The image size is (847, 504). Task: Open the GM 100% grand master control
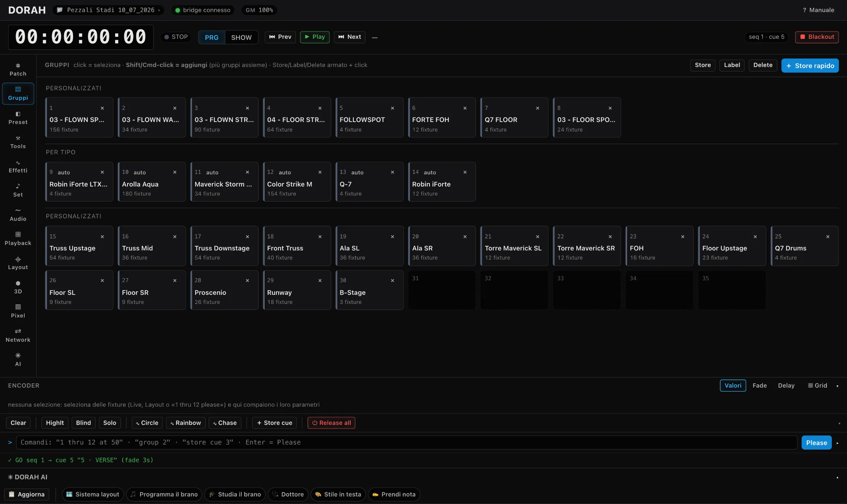tap(259, 10)
